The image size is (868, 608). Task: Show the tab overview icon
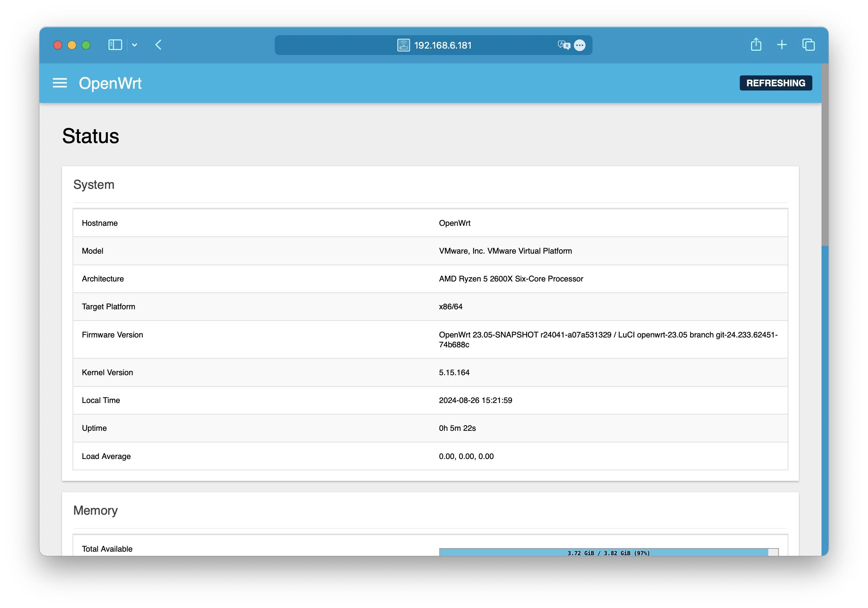pyautogui.click(x=809, y=45)
